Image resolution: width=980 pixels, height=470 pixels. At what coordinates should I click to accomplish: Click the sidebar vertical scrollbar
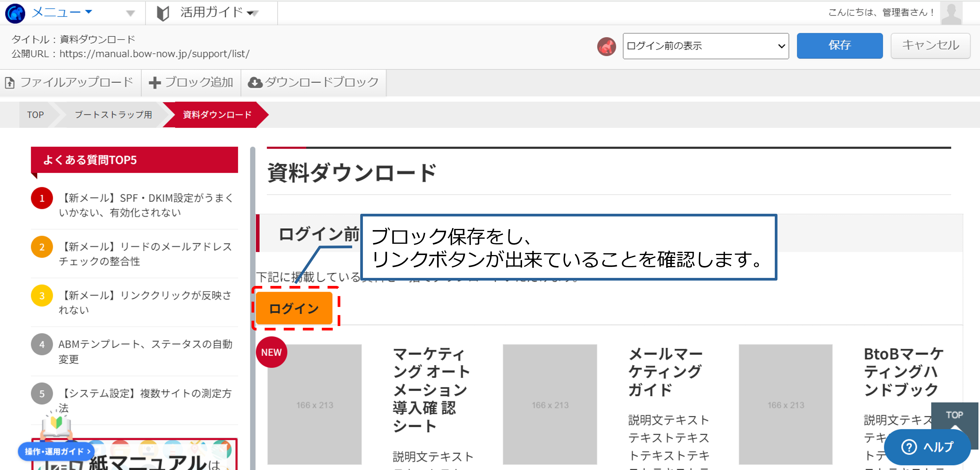point(252,308)
